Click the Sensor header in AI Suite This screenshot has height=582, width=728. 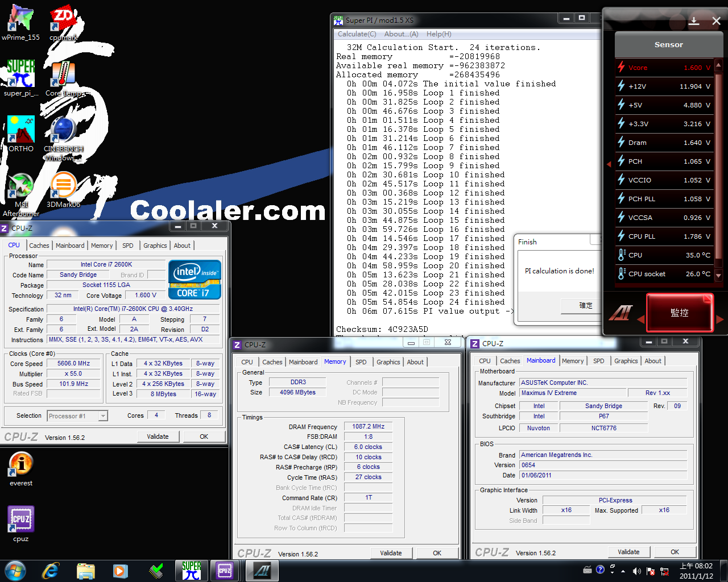[x=669, y=44]
